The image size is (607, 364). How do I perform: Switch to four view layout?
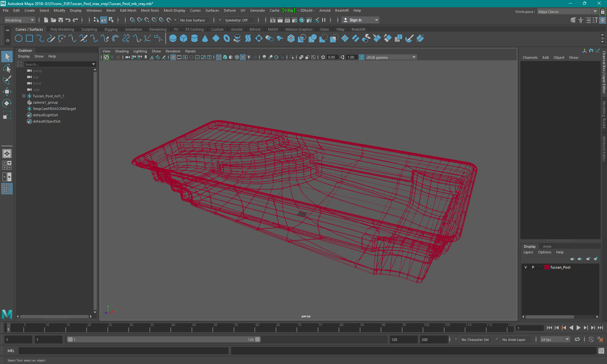(7, 165)
